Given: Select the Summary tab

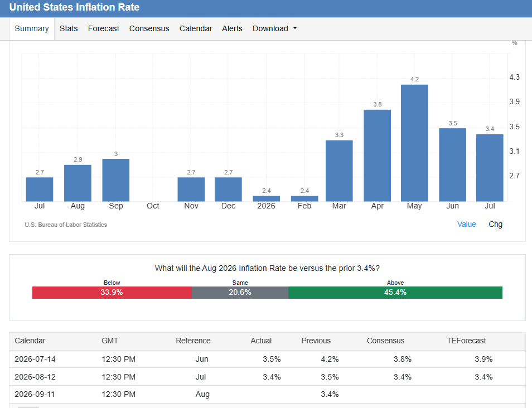Looking at the screenshot, I should tap(32, 28).
